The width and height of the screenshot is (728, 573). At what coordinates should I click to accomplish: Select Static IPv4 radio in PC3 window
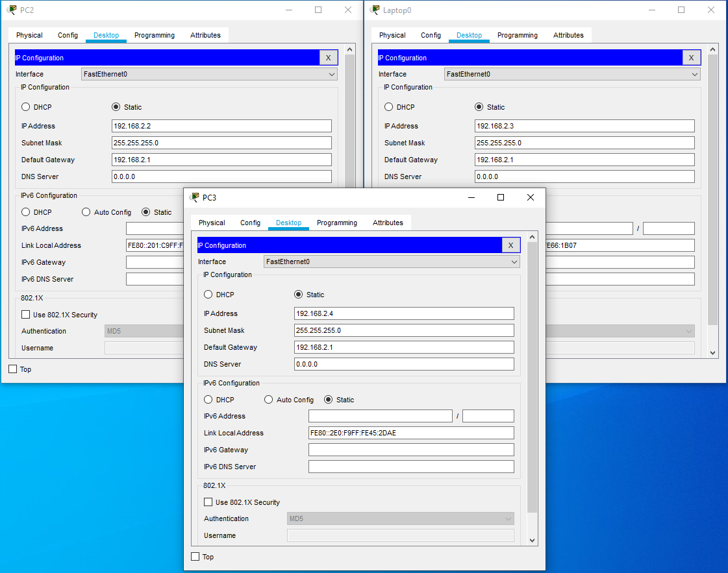coord(299,295)
